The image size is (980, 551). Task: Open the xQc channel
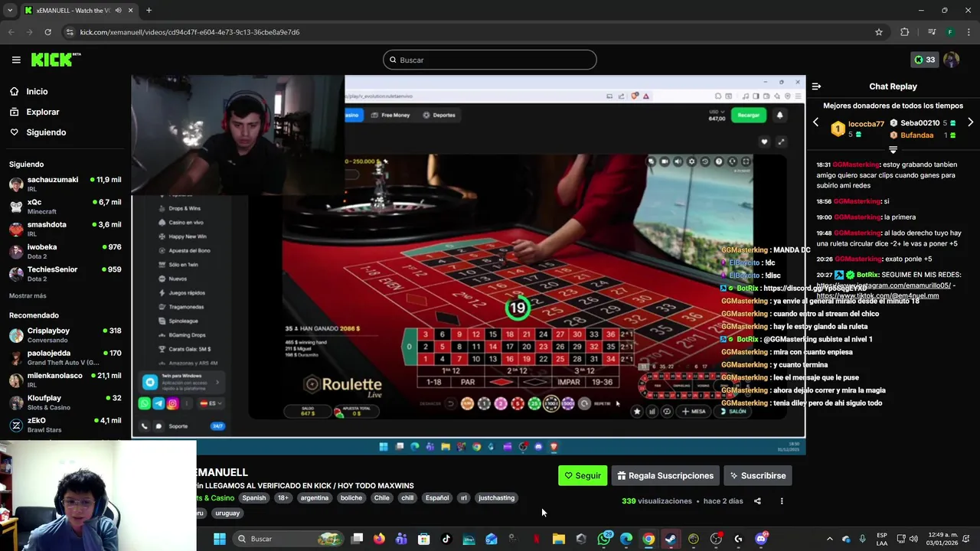[65, 207]
